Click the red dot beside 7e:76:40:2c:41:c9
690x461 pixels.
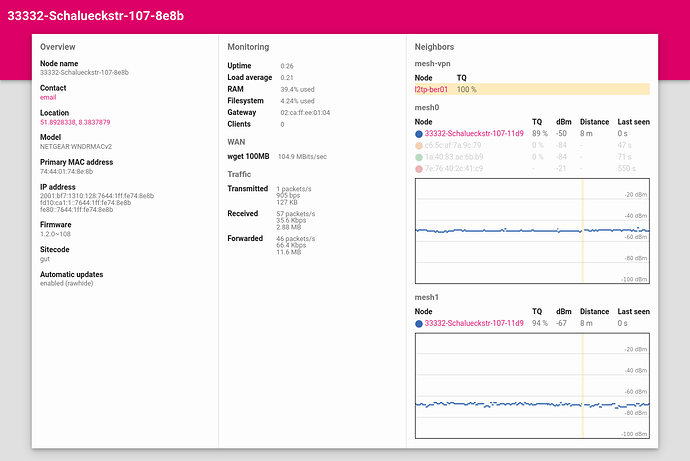pyautogui.click(x=419, y=169)
